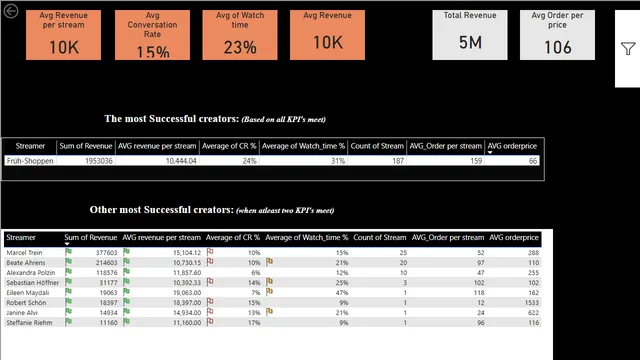The image size is (640, 360).
Task: Click red CR flag in Marcel Trein row
Action: [x=210, y=252]
